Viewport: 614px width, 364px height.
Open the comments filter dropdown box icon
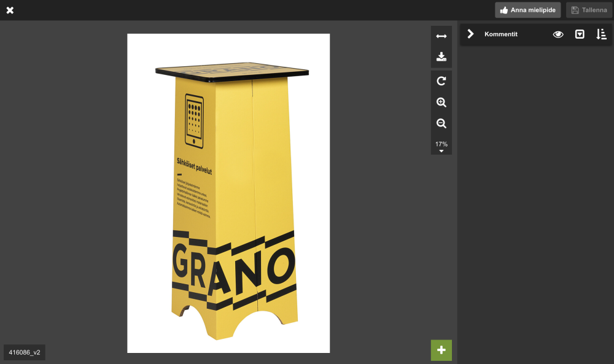580,34
